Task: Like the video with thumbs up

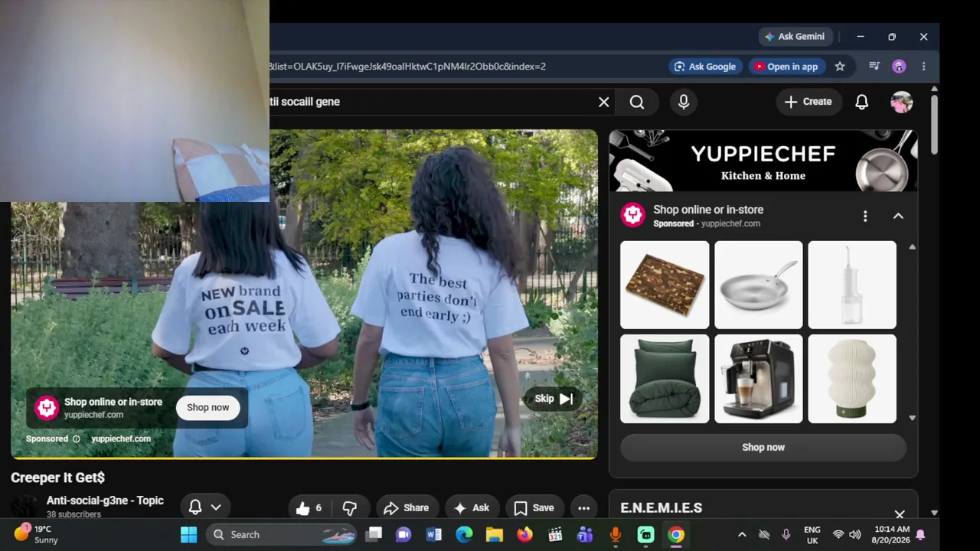Action: pos(309,508)
